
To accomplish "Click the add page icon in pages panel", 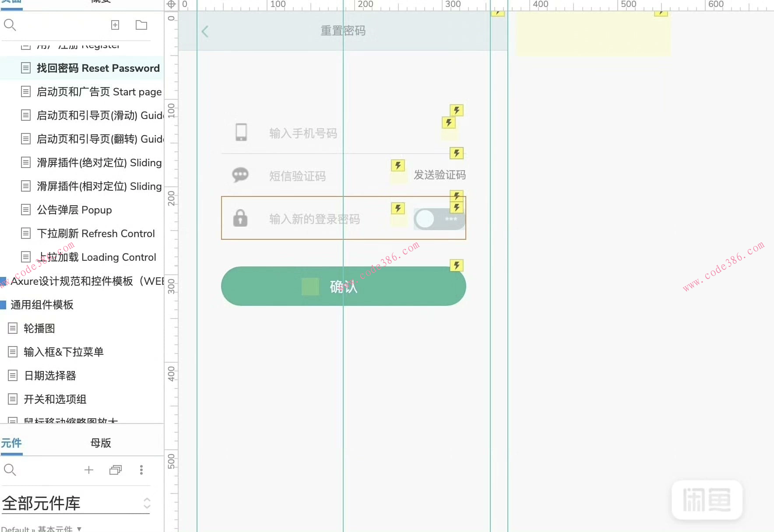I will coord(115,25).
